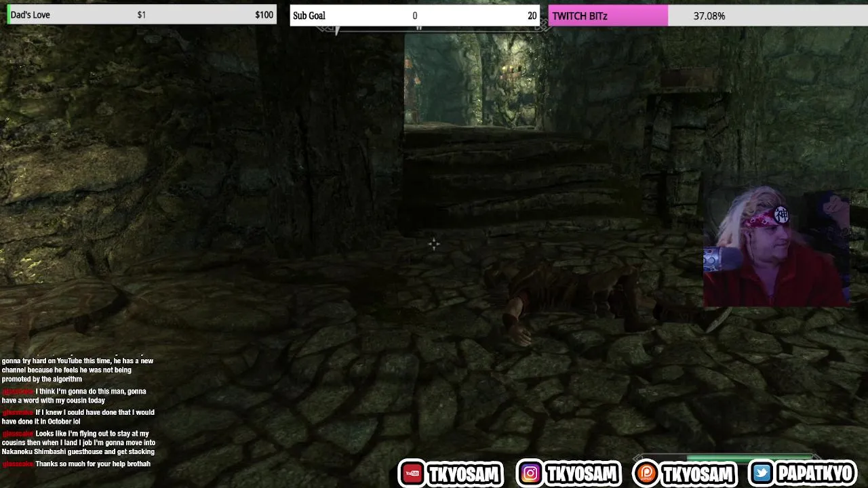The width and height of the screenshot is (868, 488).
Task: Click the Dad's Love goal bar
Action: (x=142, y=15)
